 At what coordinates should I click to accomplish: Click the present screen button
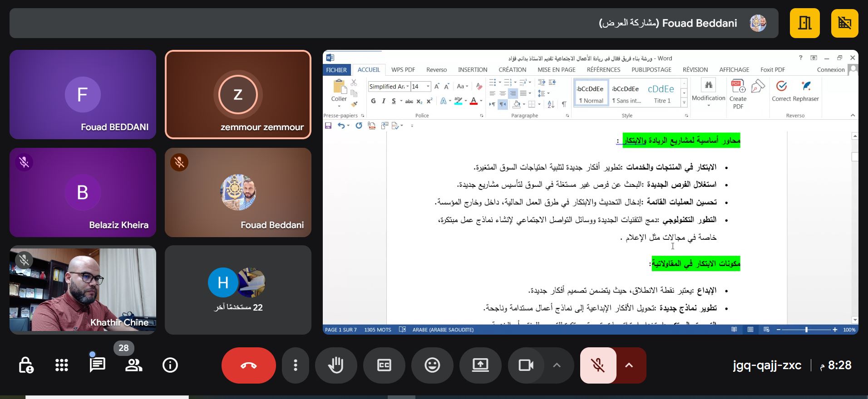click(480, 365)
